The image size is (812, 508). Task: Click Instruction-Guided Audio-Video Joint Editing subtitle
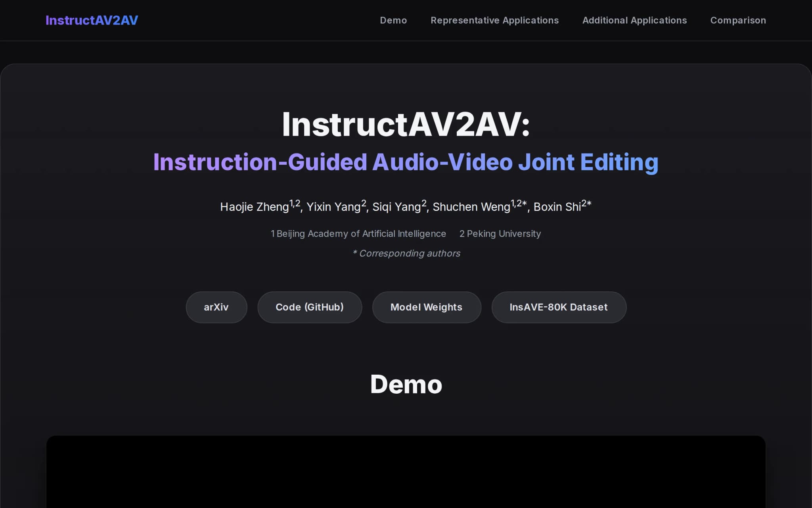point(406,162)
